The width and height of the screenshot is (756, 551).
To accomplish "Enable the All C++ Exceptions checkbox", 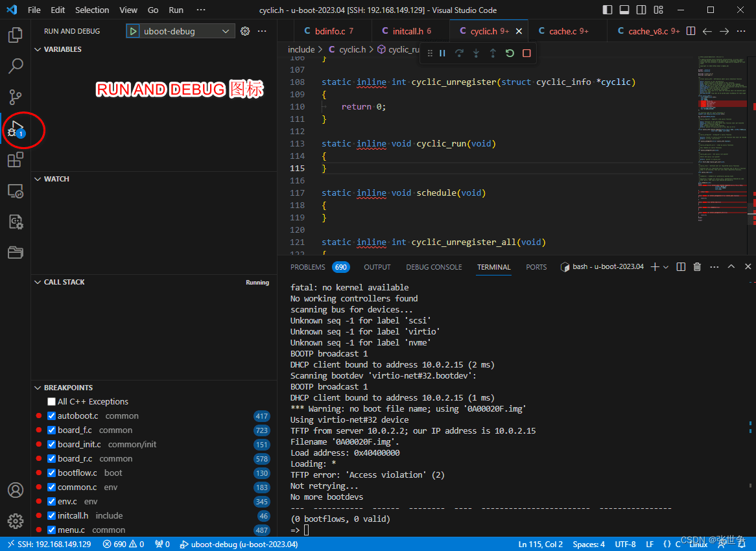I will (52, 402).
